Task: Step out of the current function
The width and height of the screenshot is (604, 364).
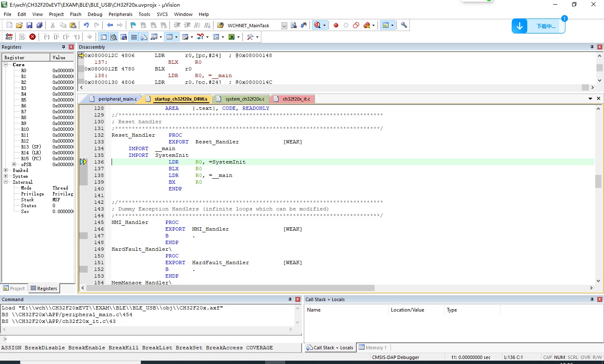Action: [x=67, y=37]
